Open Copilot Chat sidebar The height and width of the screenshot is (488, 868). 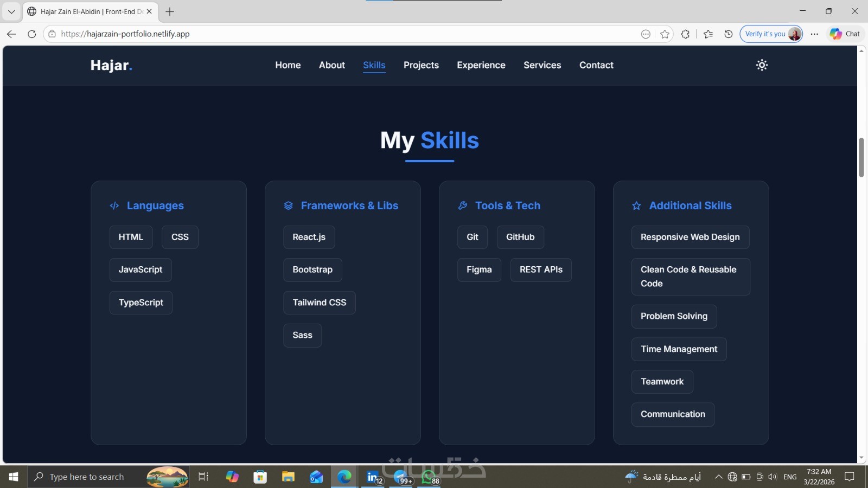845,34
